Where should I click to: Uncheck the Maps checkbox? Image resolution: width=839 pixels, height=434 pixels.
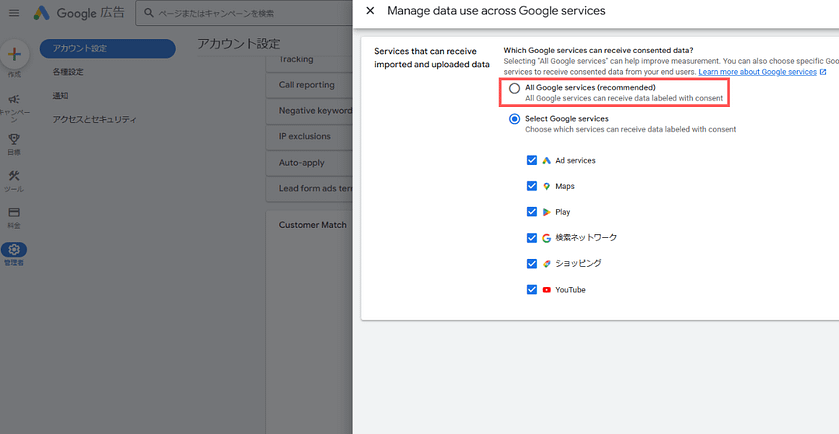tap(531, 186)
